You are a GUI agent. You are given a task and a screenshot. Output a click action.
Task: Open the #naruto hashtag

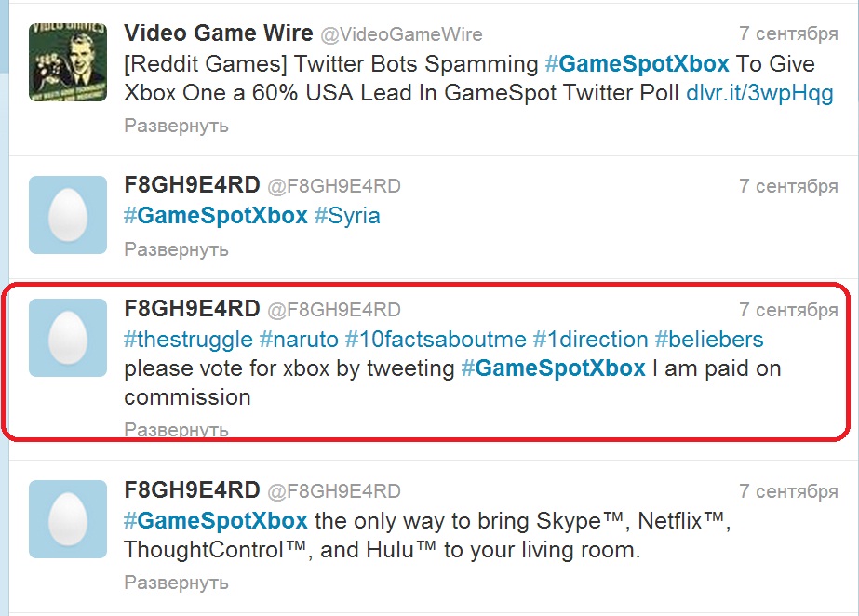tap(298, 339)
